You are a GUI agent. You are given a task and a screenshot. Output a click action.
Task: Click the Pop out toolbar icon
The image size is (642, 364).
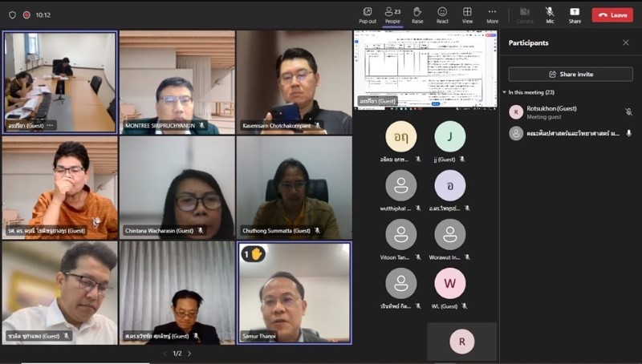(x=368, y=15)
